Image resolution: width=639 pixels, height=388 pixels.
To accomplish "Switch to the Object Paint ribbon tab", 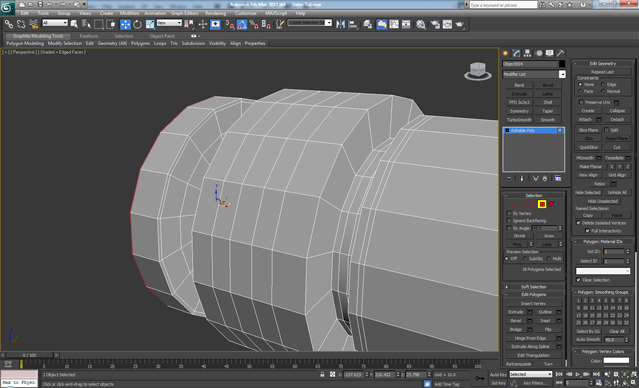I will (x=162, y=36).
